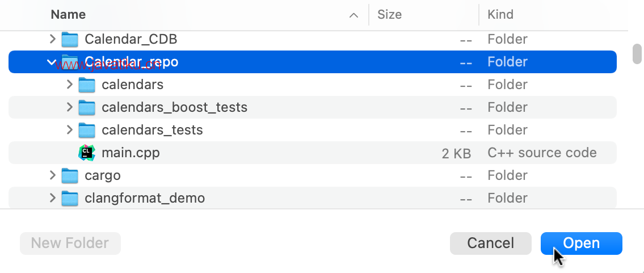Click the Calendar_repo folder icon

[x=70, y=62]
